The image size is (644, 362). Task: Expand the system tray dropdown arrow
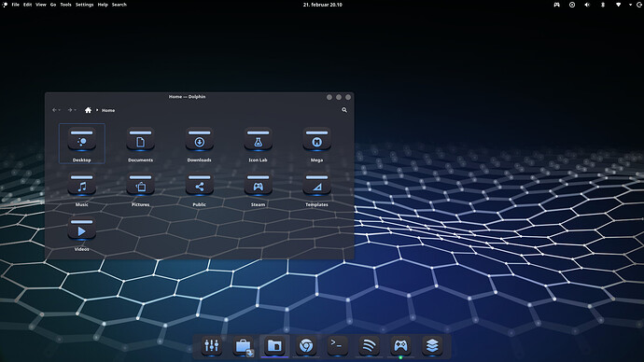click(x=630, y=5)
